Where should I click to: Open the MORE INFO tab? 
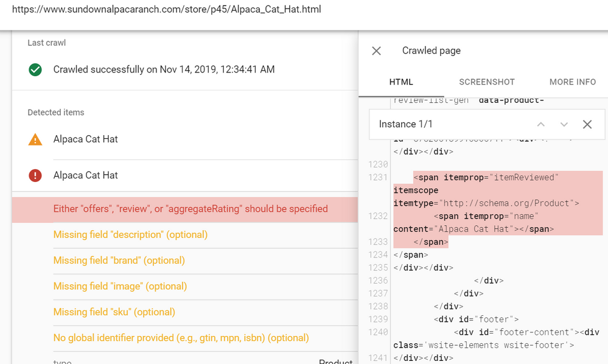point(572,82)
